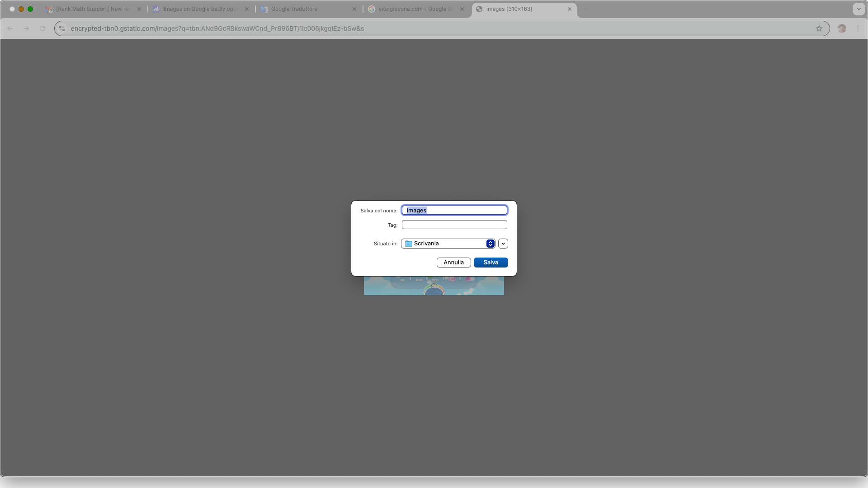
Task: Click the Gmail favicon on first tab
Action: coord(49,9)
